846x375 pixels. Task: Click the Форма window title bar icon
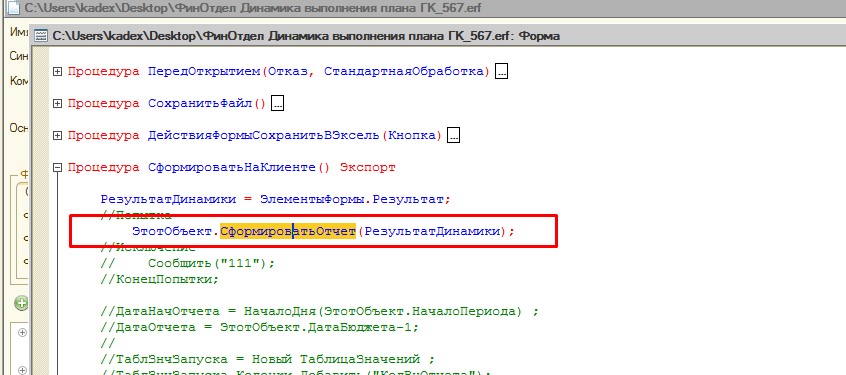tap(41, 36)
